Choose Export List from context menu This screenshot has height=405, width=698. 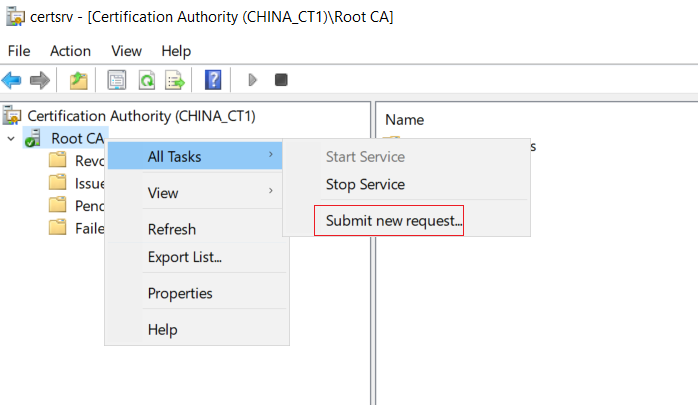tap(185, 257)
